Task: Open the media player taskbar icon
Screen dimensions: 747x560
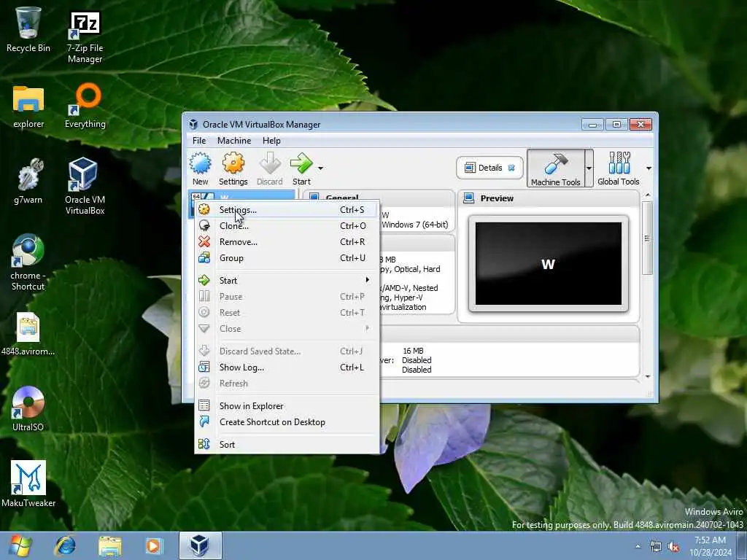Action: [154, 545]
